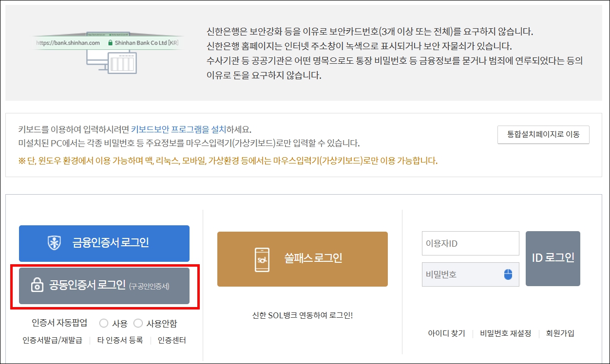Select the 사용안함 radio button
610x364 pixels.
point(138,324)
